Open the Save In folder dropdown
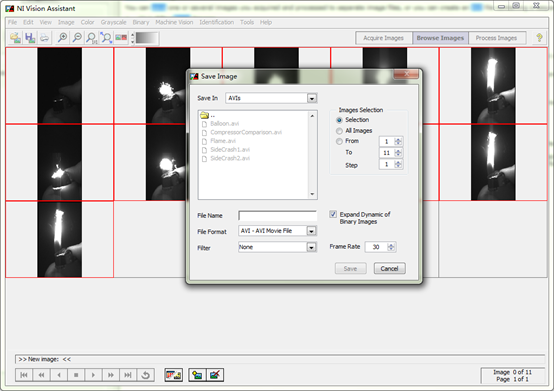554x391 pixels. [x=312, y=98]
